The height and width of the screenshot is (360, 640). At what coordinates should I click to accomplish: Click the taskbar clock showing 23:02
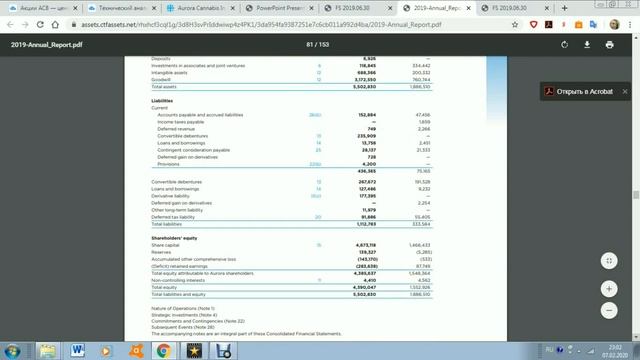(x=615, y=351)
